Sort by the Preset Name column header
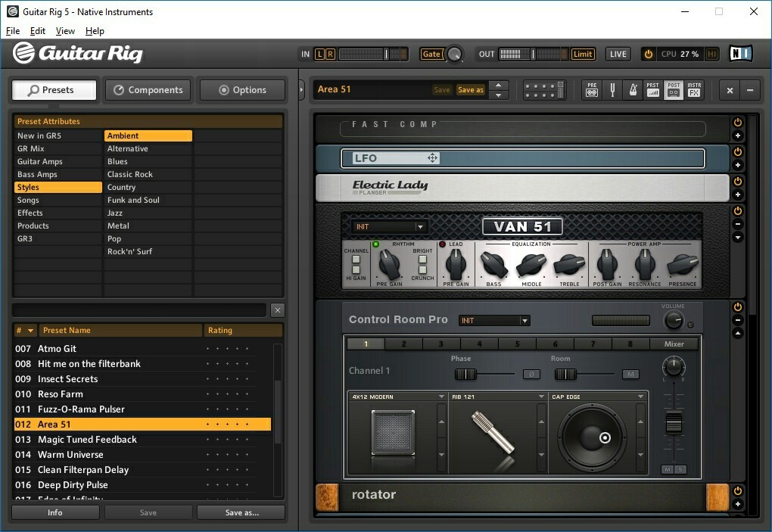Image resolution: width=772 pixels, height=532 pixels. coord(120,330)
